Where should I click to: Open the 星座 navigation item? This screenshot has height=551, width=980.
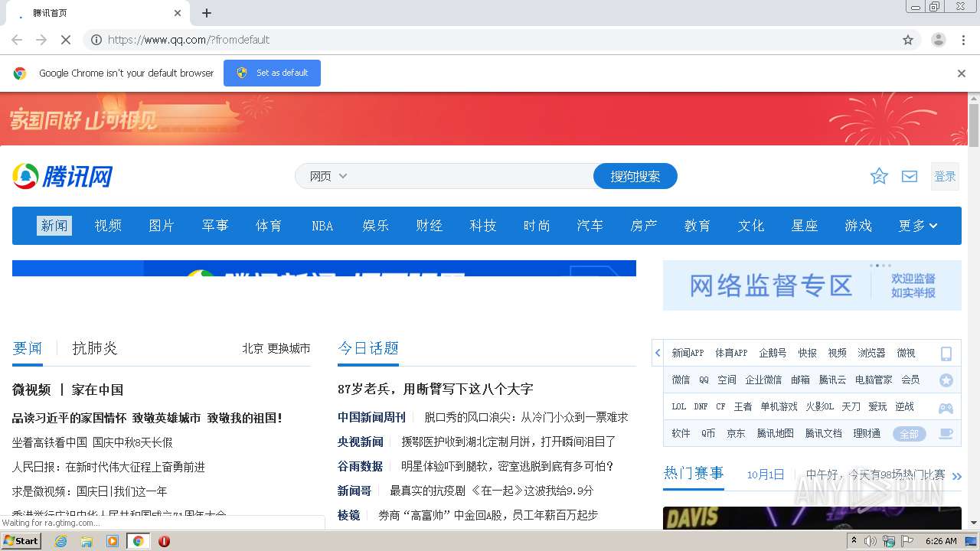805,226
